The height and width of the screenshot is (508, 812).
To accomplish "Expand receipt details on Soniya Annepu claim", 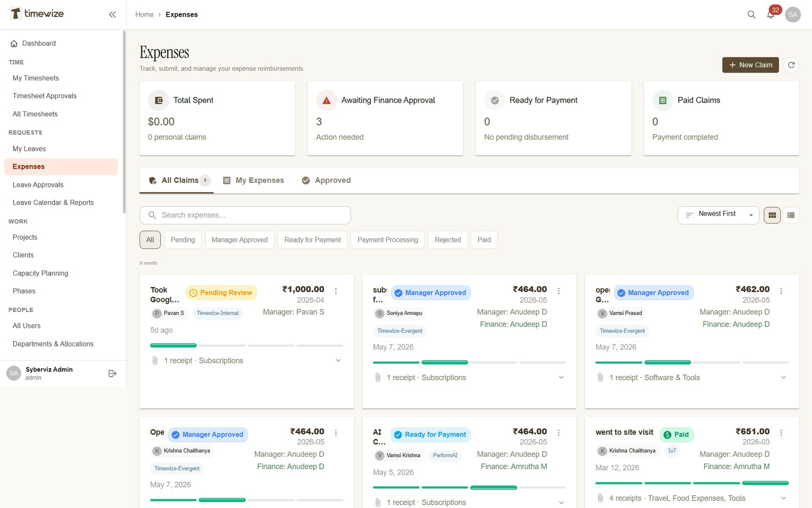I will pyautogui.click(x=561, y=377).
